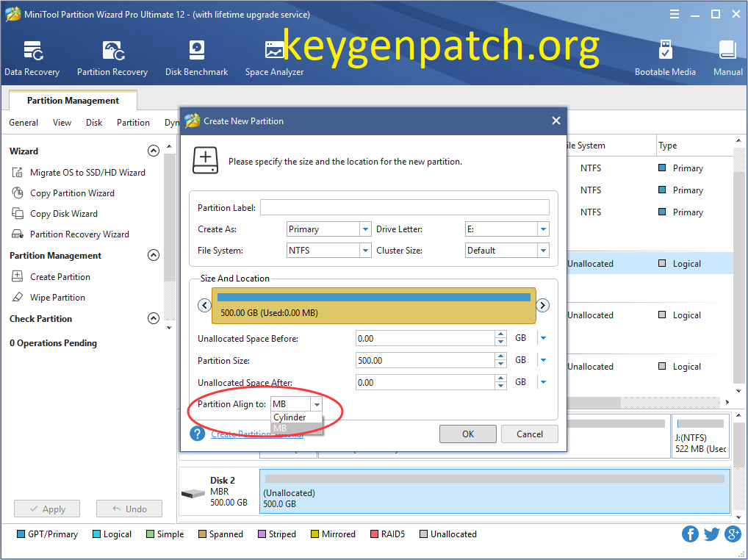Image resolution: width=748 pixels, height=560 pixels.
Task: Open the Partition Recovery Wizard
Action: (x=70, y=234)
